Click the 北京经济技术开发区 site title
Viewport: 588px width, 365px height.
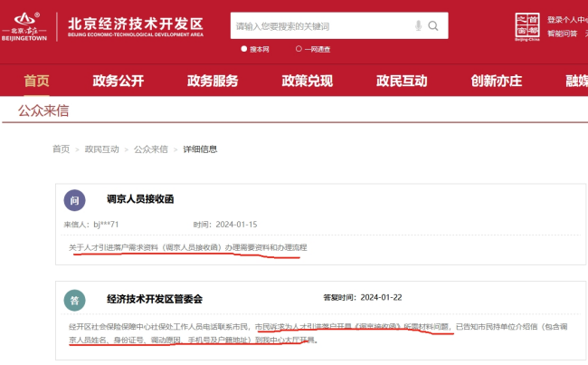click(136, 26)
